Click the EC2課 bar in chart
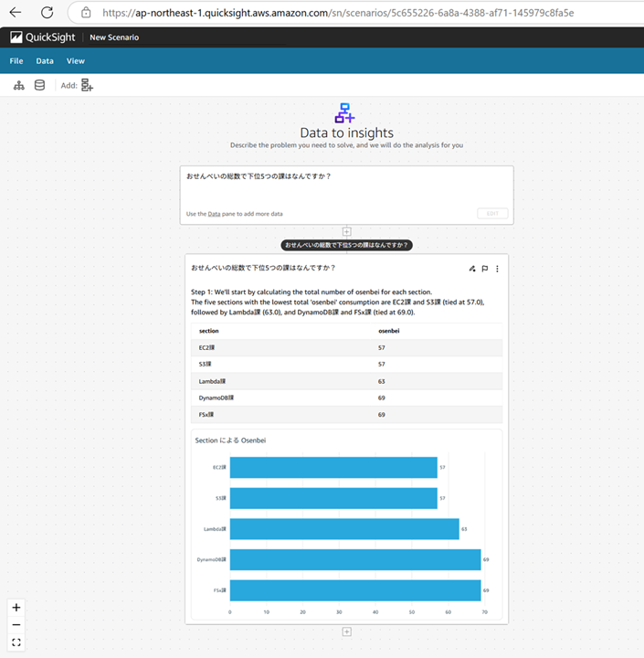Viewport: 644px width, 658px height. 333,468
